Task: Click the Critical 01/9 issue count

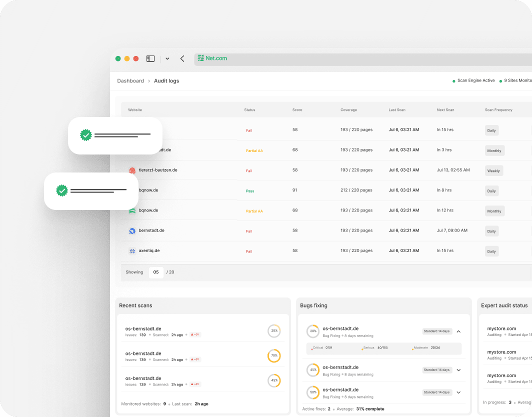Action: point(321,348)
